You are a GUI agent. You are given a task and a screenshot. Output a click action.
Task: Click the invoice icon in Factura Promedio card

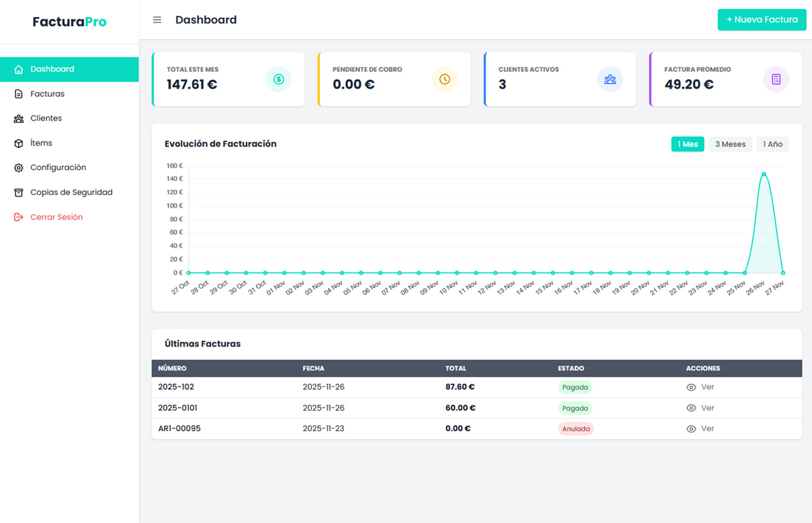(x=775, y=79)
